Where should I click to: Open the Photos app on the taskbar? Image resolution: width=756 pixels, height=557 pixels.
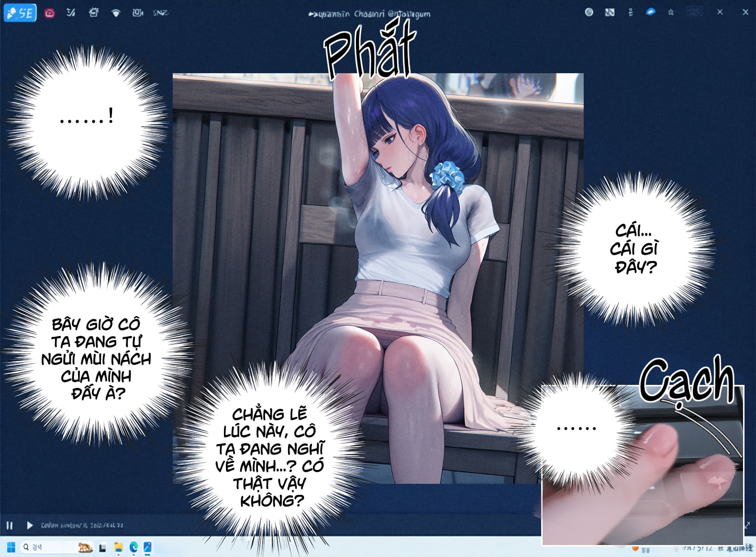147,547
